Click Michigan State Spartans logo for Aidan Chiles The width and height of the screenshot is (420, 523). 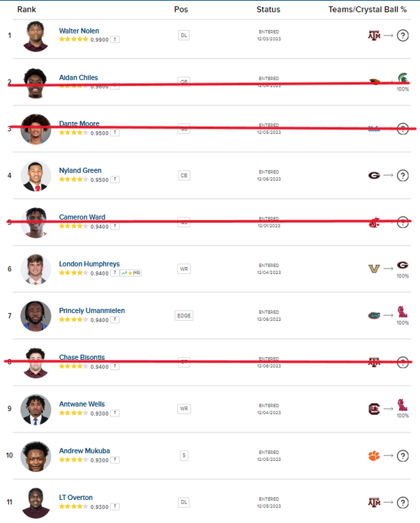pos(403,79)
